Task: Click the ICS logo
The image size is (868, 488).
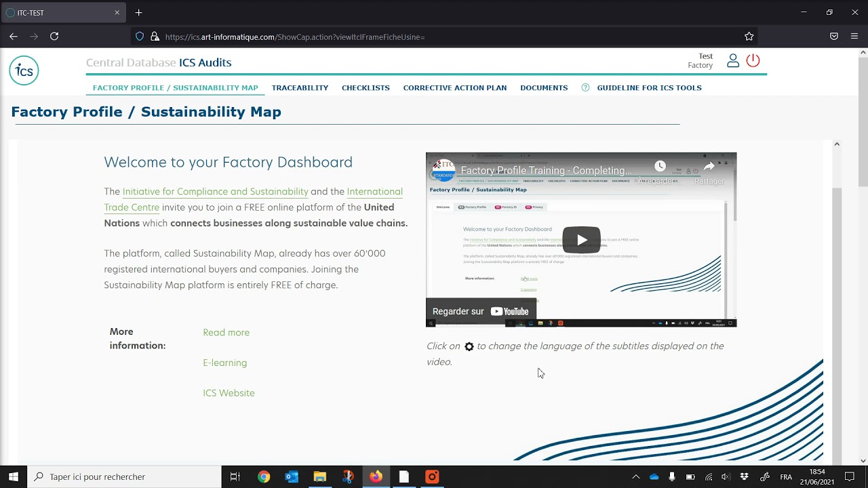Action: click(24, 70)
